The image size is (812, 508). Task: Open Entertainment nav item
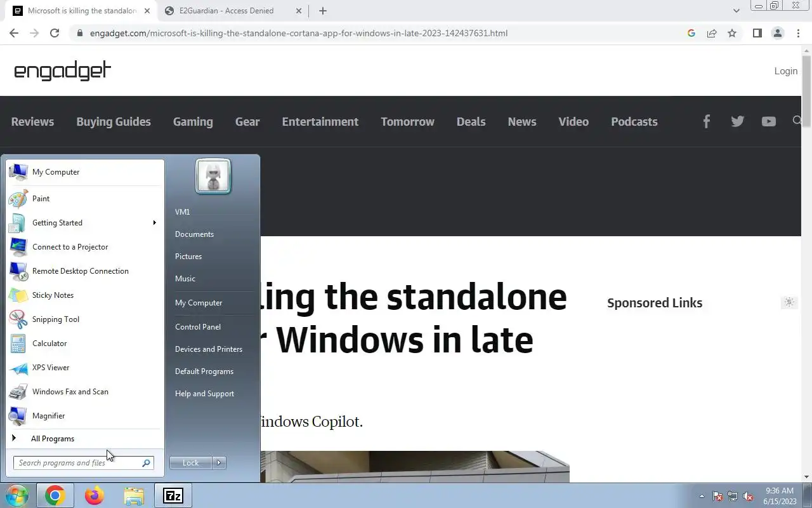click(x=320, y=121)
